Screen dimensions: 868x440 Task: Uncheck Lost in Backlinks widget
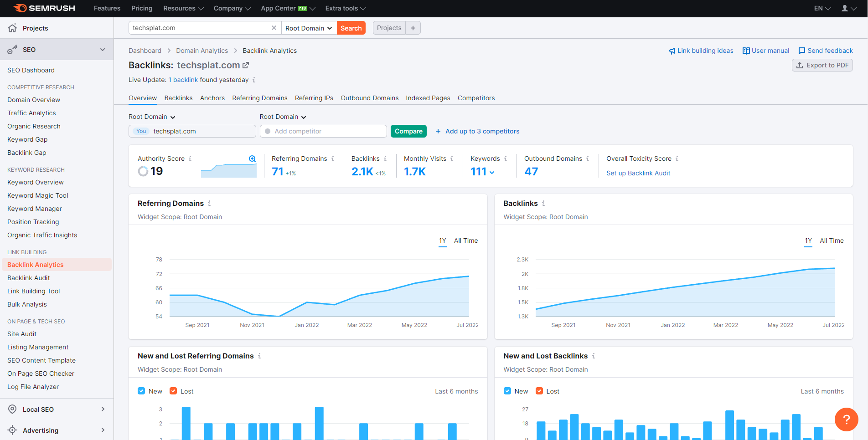(539, 391)
